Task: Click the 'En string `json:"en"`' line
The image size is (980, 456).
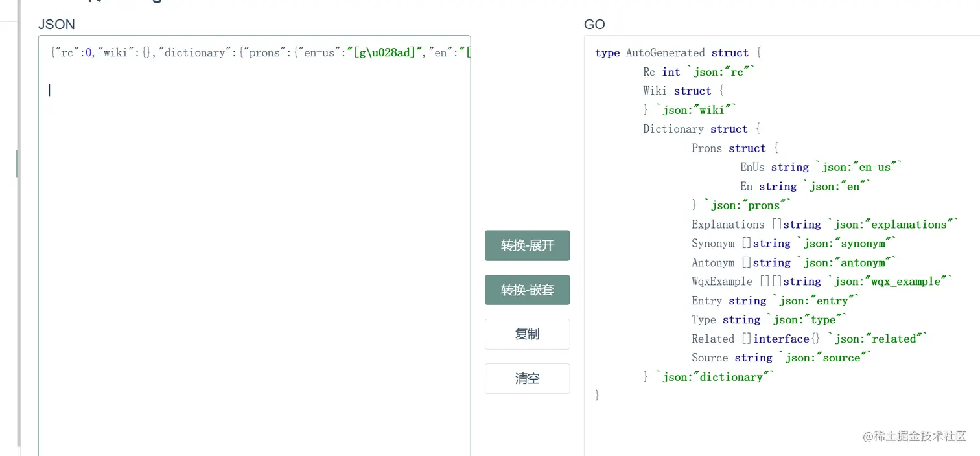Action: [806, 187]
